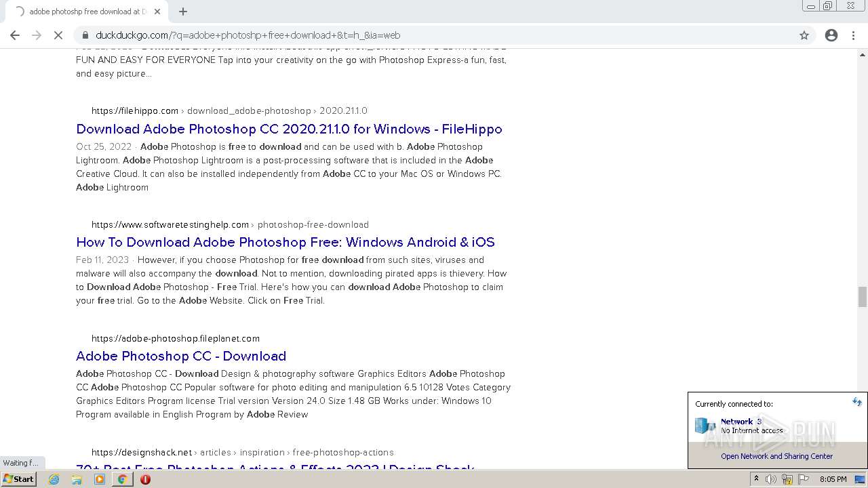Click the softwaretestinghelp.com URL breadcrumb
Viewport: 868px width, 488px height.
click(x=170, y=224)
